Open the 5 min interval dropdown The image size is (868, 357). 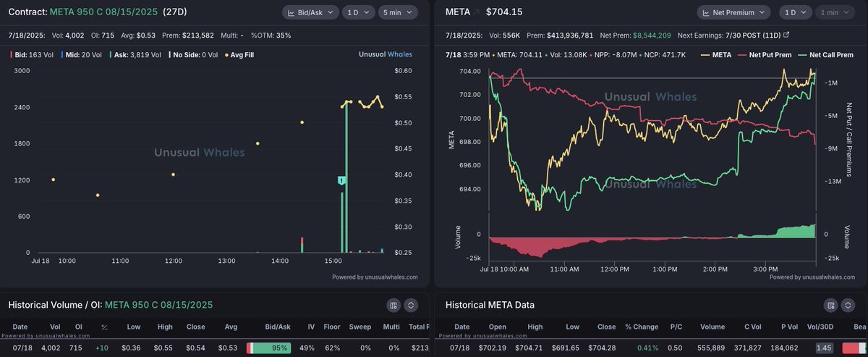pos(397,12)
